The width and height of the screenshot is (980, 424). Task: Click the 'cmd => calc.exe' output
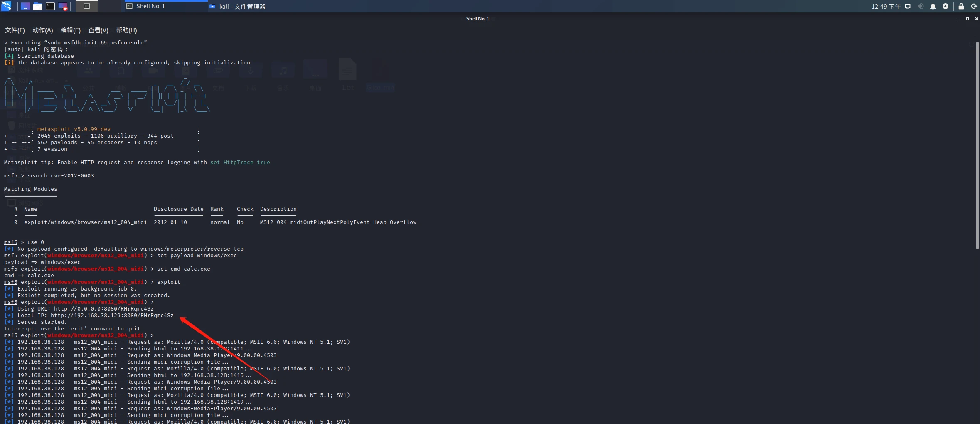coord(29,276)
